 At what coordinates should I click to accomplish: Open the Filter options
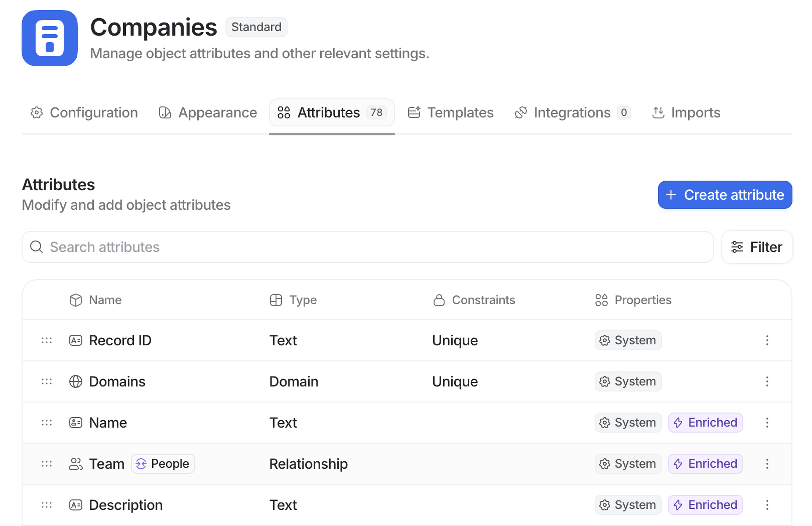757,247
